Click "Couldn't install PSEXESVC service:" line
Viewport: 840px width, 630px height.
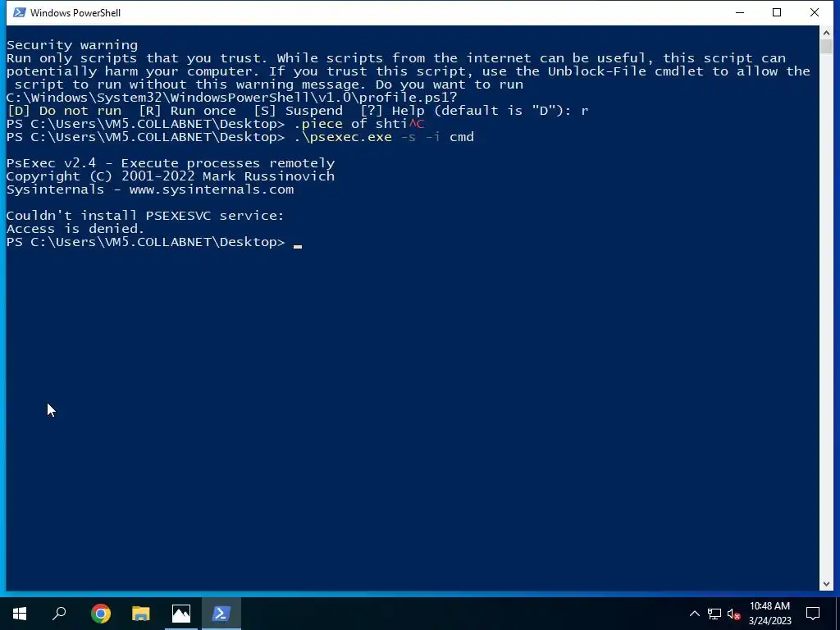(x=145, y=216)
